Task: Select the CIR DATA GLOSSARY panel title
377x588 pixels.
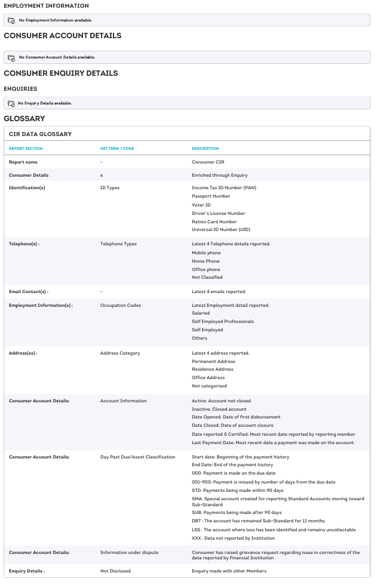Action: (x=40, y=134)
